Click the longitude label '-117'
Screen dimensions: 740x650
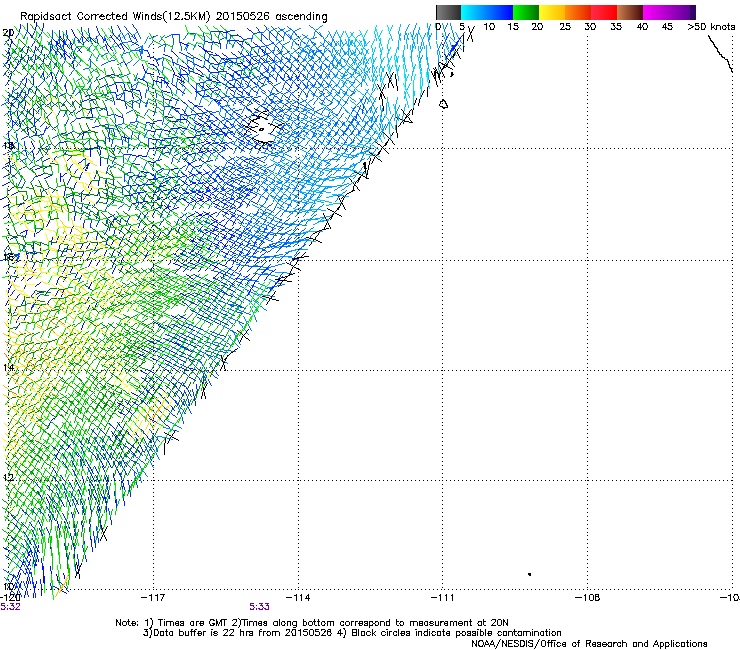click(153, 598)
